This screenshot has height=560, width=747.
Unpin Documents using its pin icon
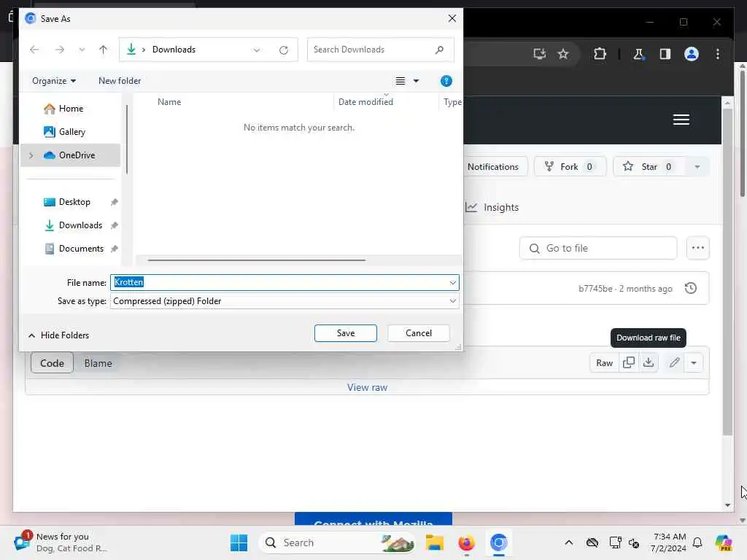[115, 249]
